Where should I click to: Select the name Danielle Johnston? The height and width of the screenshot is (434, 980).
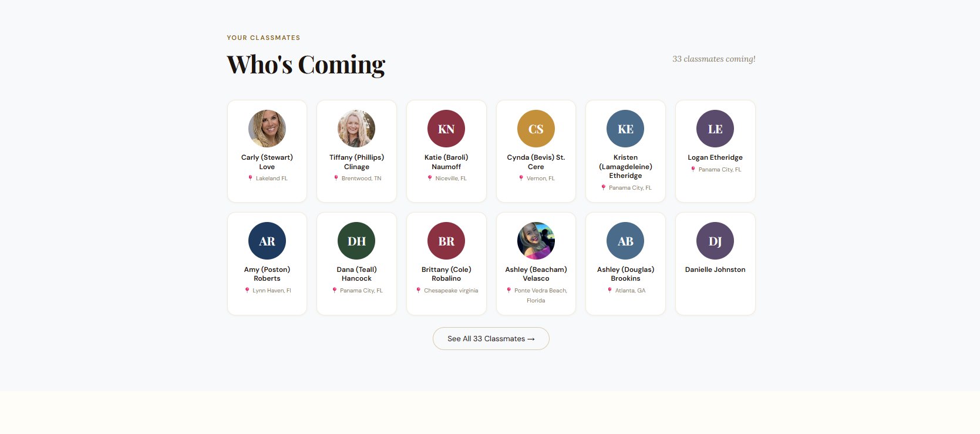click(715, 270)
